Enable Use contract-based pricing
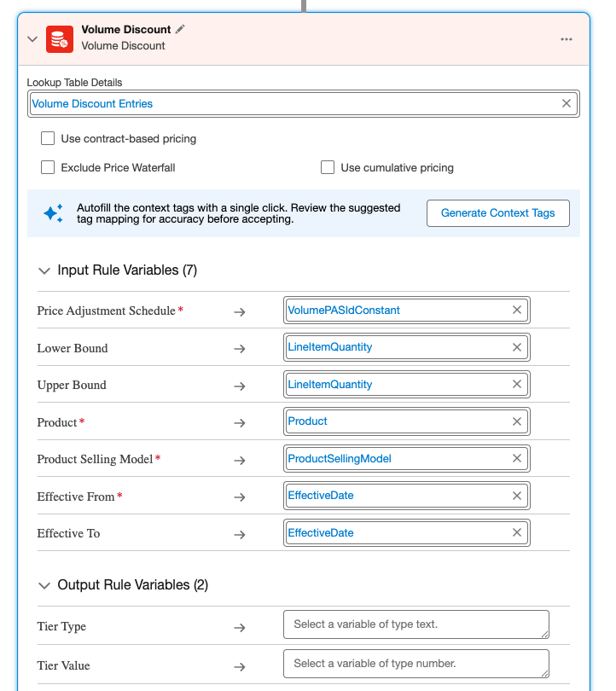This screenshot has width=616, height=691. (x=48, y=138)
